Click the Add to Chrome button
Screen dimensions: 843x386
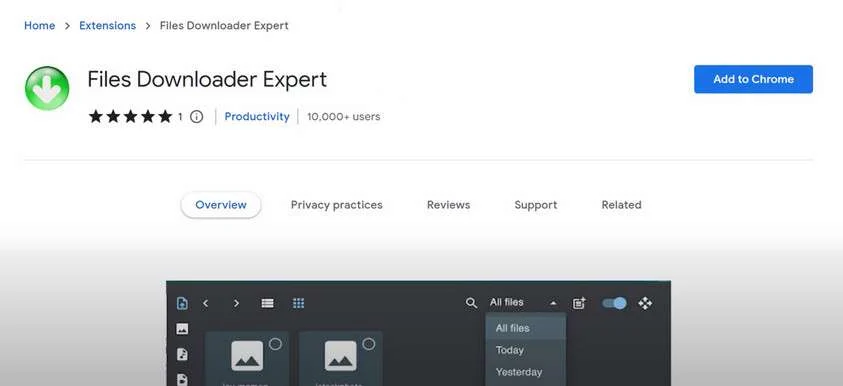753,79
